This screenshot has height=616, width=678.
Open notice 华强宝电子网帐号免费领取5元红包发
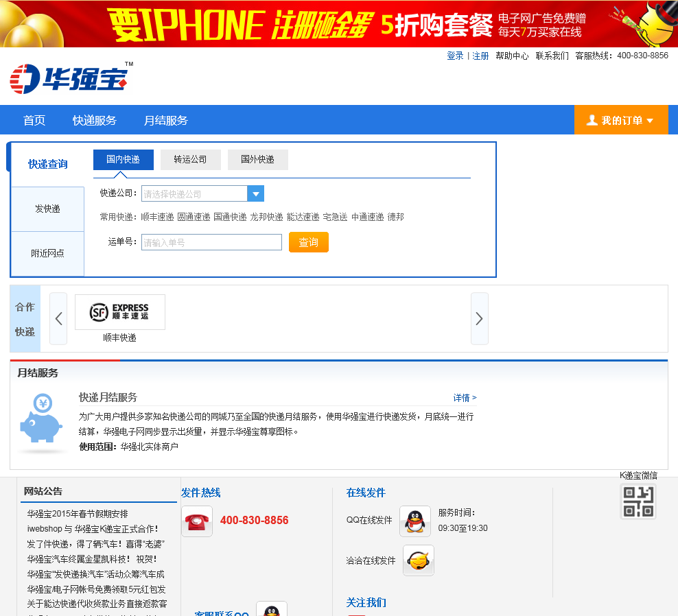(97, 589)
